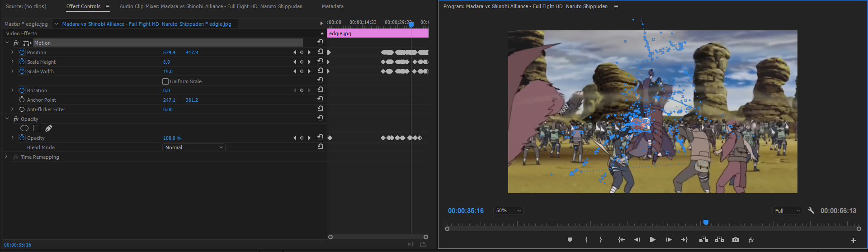Viewport: 868px width, 252px height.
Task: Open the Full playback resolution dropdown
Action: 787,211
